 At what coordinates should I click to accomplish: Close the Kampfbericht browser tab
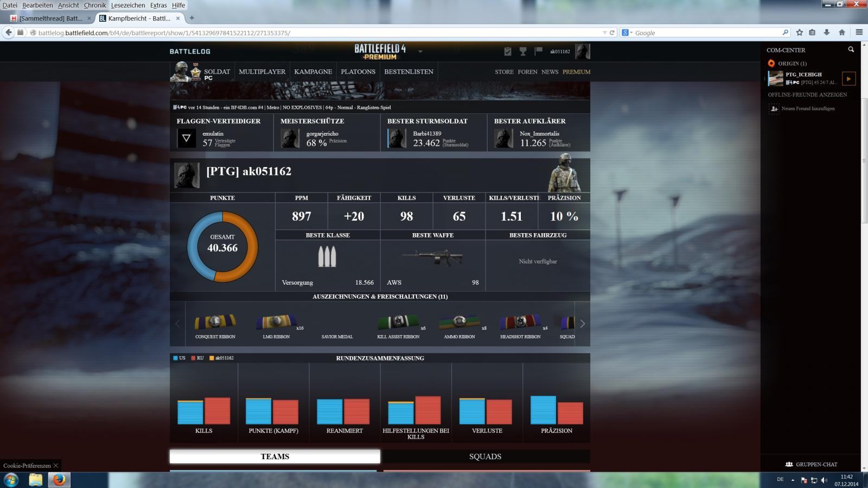click(177, 18)
